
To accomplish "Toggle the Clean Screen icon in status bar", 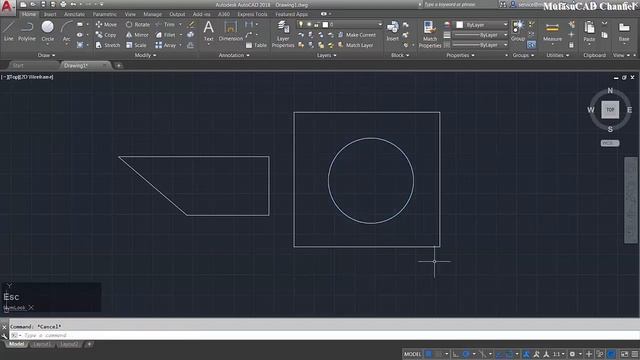I will tap(624, 354).
